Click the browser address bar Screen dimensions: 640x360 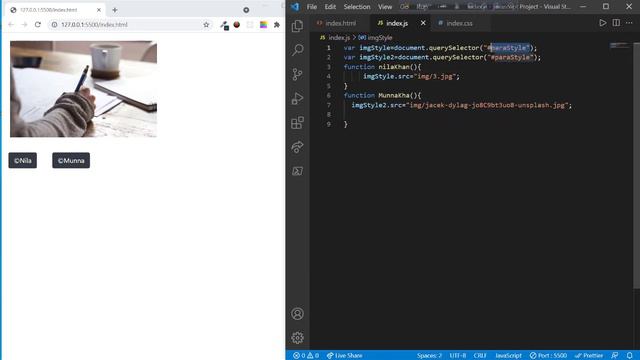click(x=131, y=24)
